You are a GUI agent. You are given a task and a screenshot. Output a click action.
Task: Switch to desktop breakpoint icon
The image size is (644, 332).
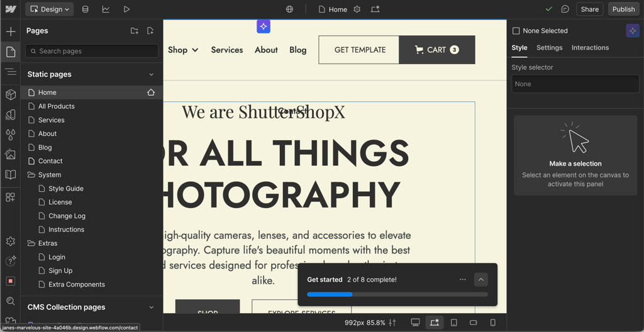pos(415,323)
